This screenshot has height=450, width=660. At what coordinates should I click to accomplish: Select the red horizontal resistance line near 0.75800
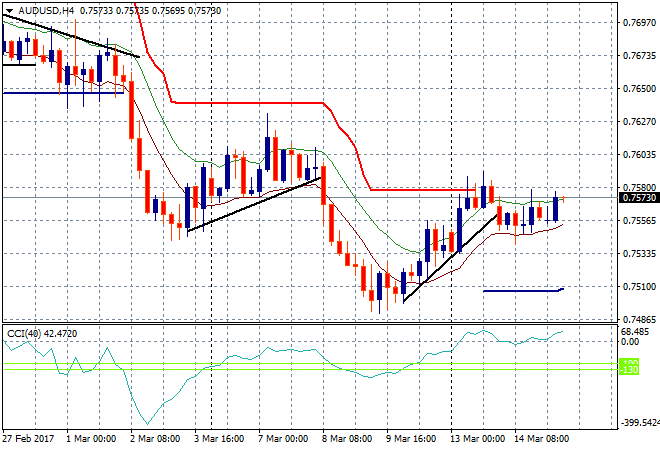pos(421,190)
